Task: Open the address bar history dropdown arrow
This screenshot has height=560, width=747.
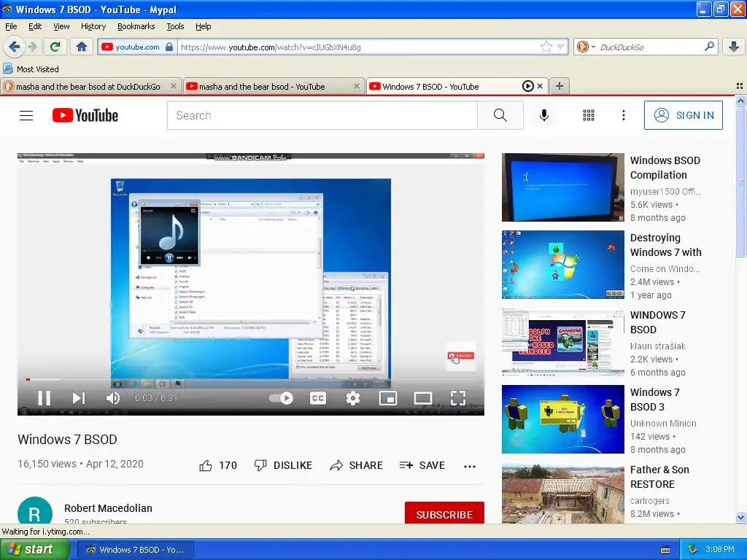Action: [x=561, y=47]
